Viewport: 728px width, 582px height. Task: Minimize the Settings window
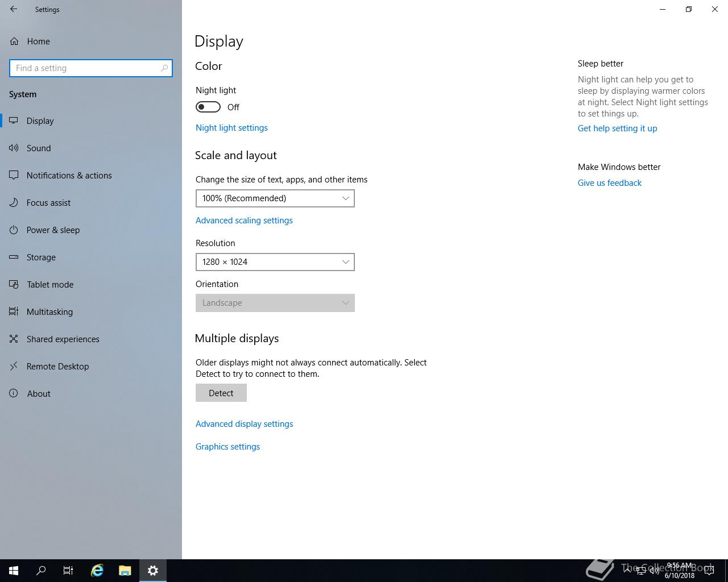(x=663, y=9)
